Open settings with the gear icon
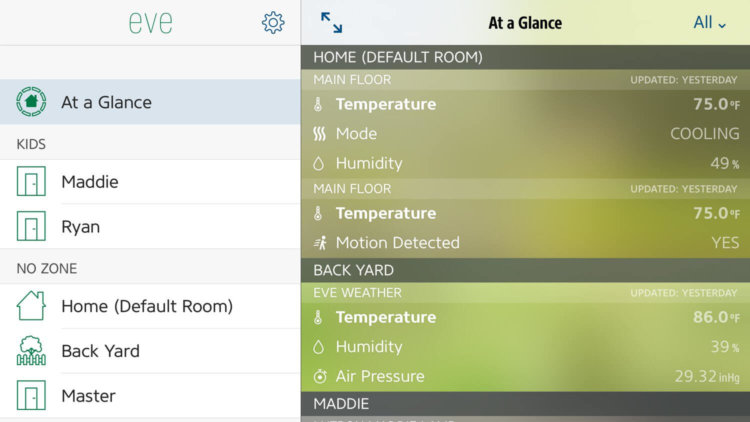This screenshot has width=750, height=422. tap(273, 22)
